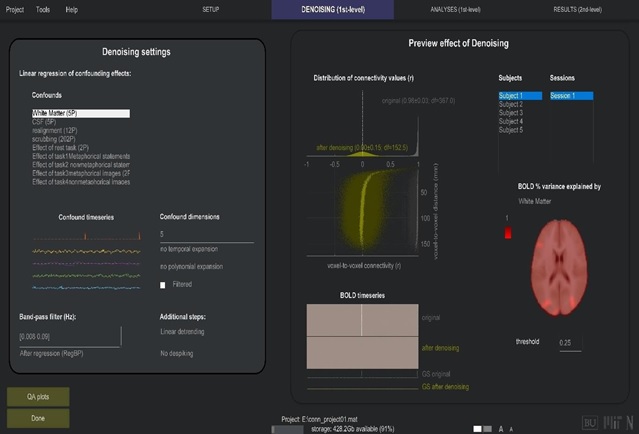The height and width of the screenshot is (434, 639).
Task: Click the red colorbar legend icon
Action: [506, 232]
